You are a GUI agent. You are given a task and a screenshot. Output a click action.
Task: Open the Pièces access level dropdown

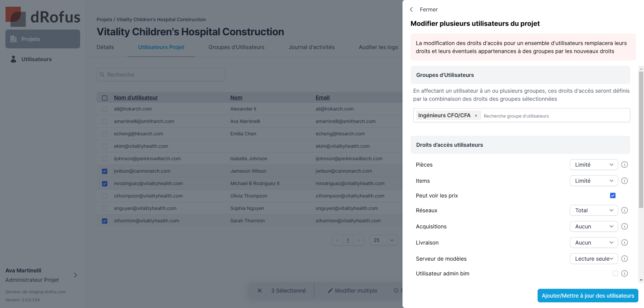tap(593, 165)
